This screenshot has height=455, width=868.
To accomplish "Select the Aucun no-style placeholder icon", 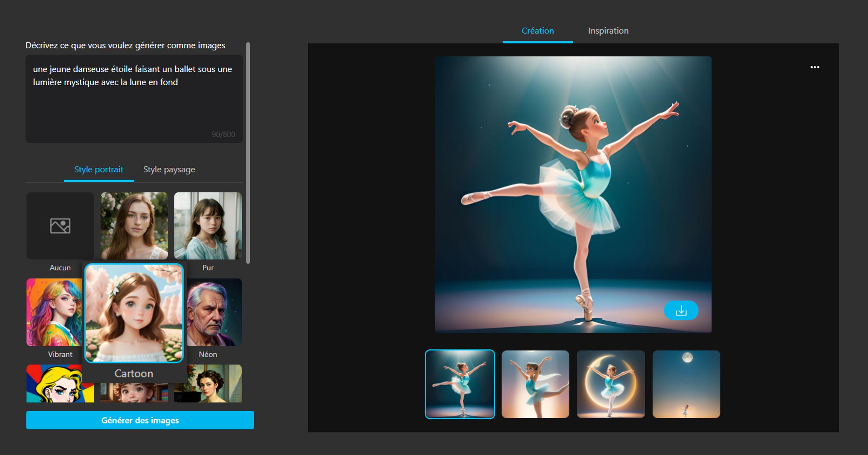I will click(60, 226).
